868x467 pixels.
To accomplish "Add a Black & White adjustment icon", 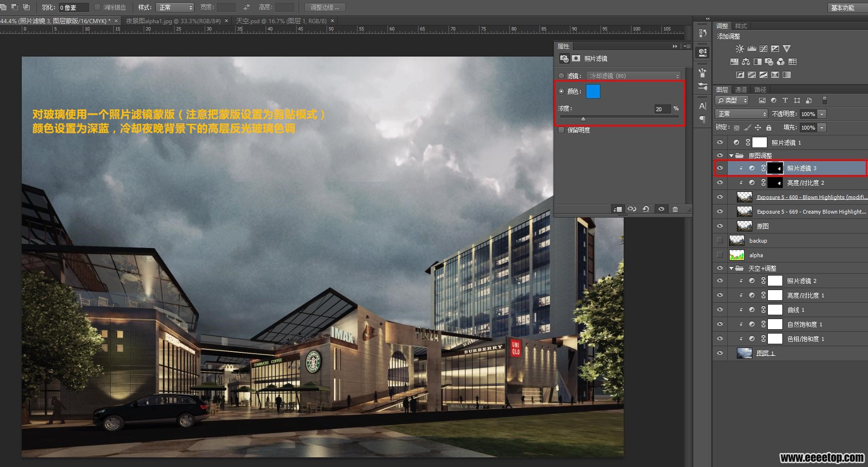I will tap(757, 61).
